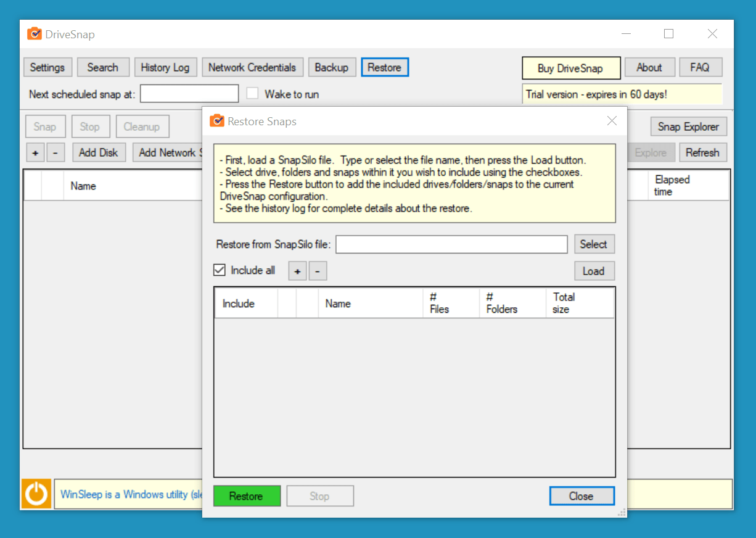Viewport: 756px width, 538px height.
Task: Open Network Credentials
Action: pyautogui.click(x=252, y=67)
